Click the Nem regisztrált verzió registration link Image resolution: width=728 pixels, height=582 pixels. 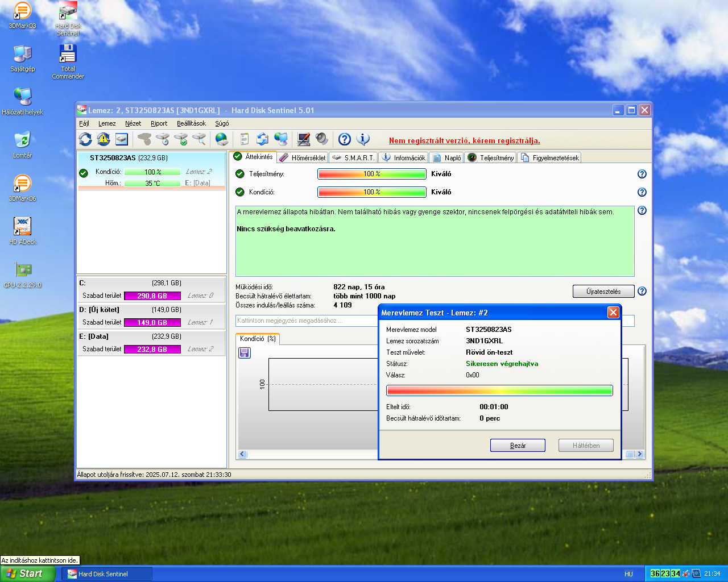(x=465, y=140)
